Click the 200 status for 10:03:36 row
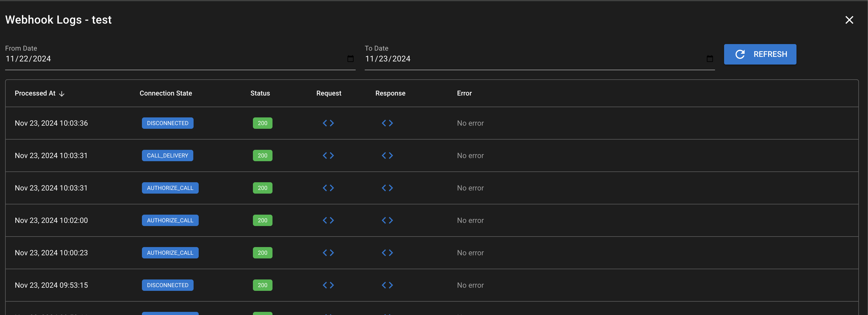868x315 pixels. pyautogui.click(x=263, y=123)
